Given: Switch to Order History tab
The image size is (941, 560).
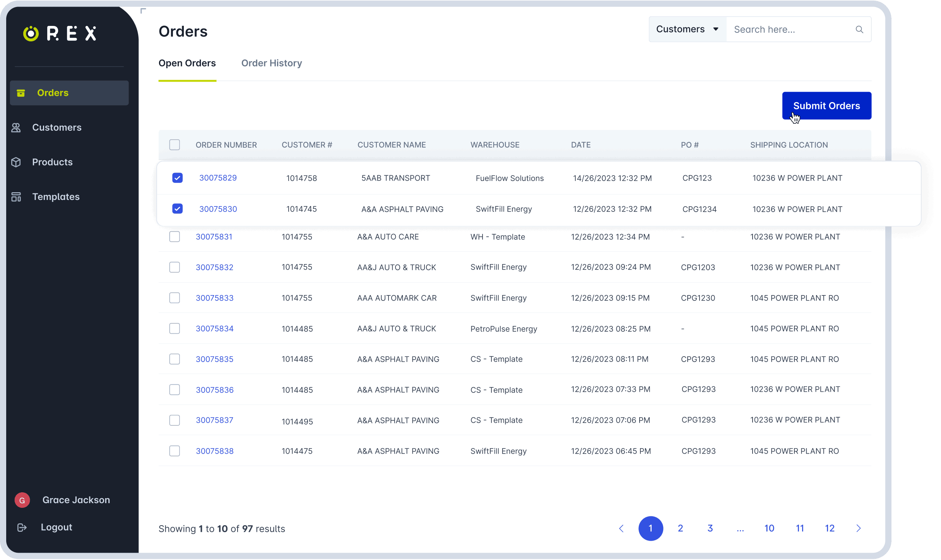Looking at the screenshot, I should point(272,63).
